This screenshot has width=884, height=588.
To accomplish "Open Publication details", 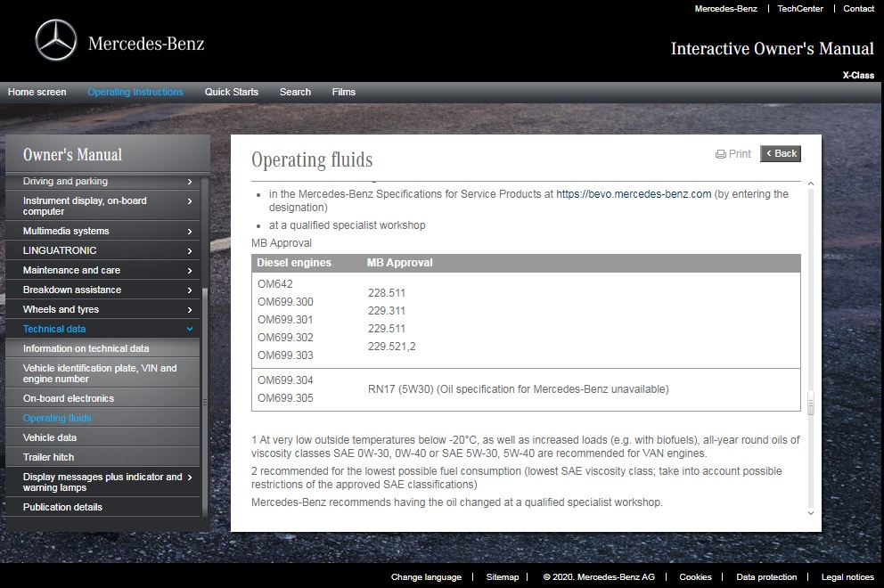I will (102, 507).
